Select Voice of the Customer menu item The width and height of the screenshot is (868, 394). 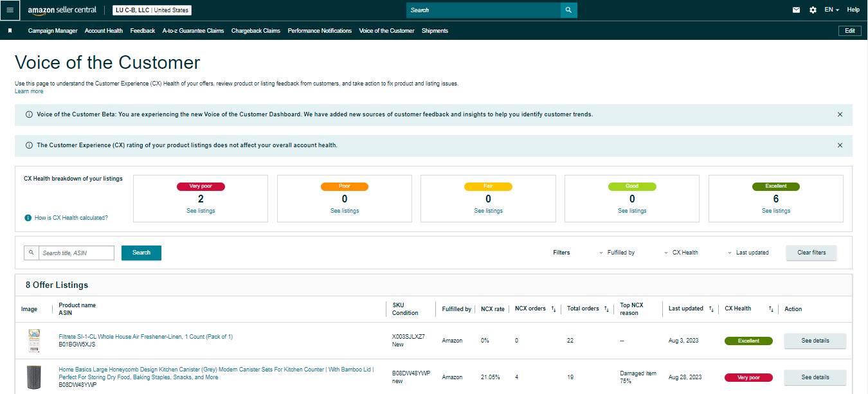tap(386, 31)
